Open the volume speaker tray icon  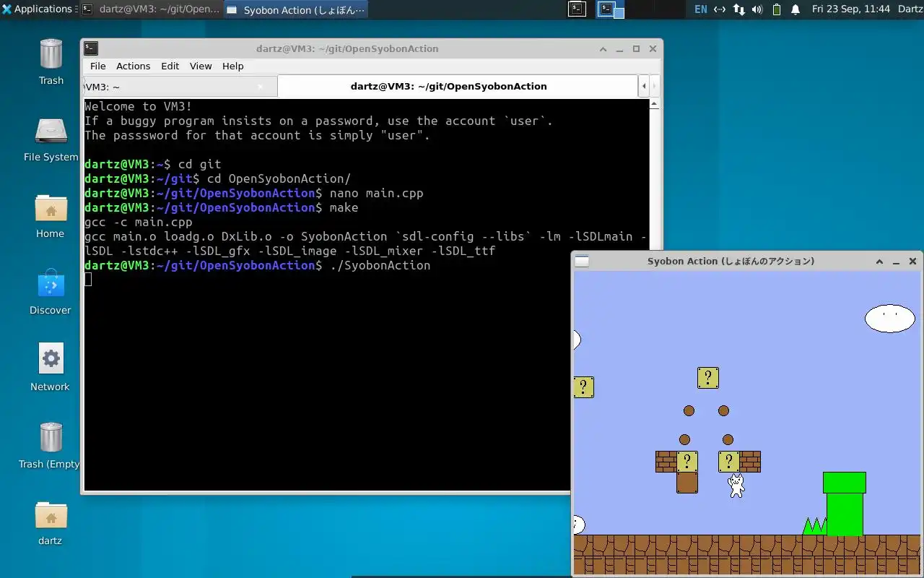click(757, 9)
